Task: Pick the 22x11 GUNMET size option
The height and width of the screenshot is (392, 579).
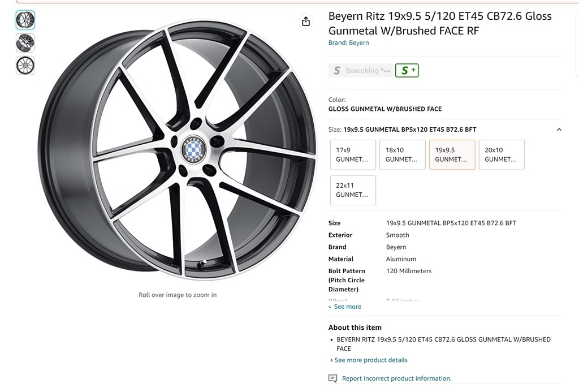Action: tap(353, 190)
